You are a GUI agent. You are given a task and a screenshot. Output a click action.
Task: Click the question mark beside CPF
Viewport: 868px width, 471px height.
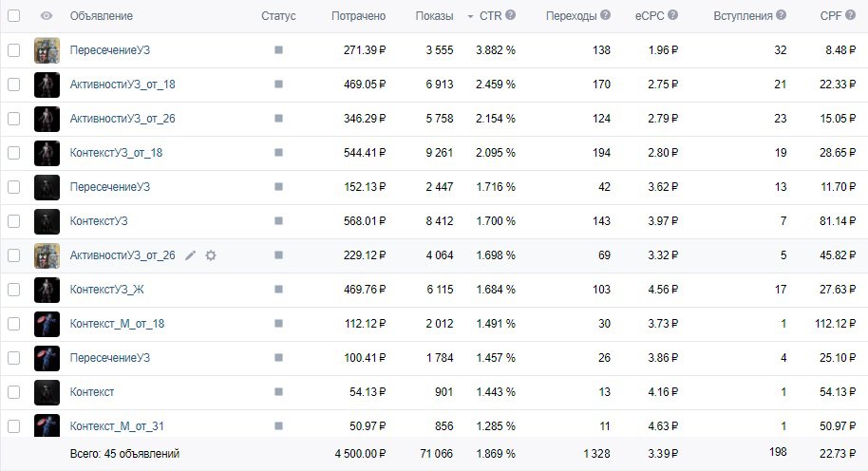850,15
